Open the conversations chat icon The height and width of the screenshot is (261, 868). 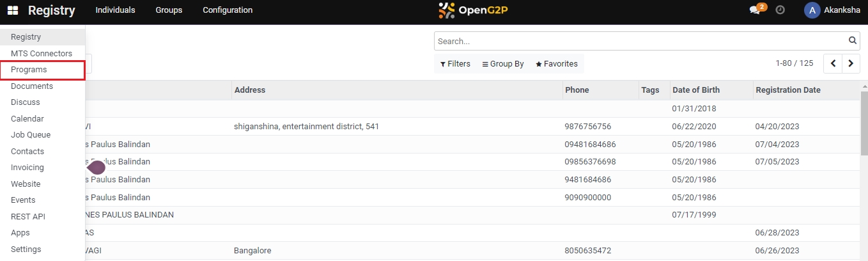click(x=756, y=10)
